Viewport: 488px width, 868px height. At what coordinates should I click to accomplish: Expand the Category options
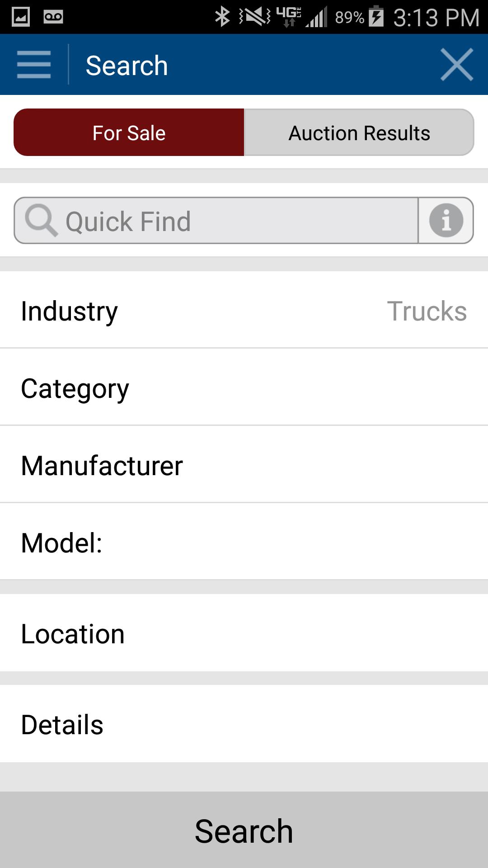(x=244, y=388)
